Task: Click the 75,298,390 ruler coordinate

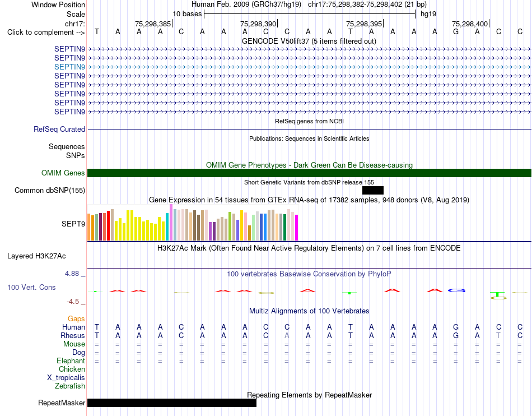Action: click(258, 24)
